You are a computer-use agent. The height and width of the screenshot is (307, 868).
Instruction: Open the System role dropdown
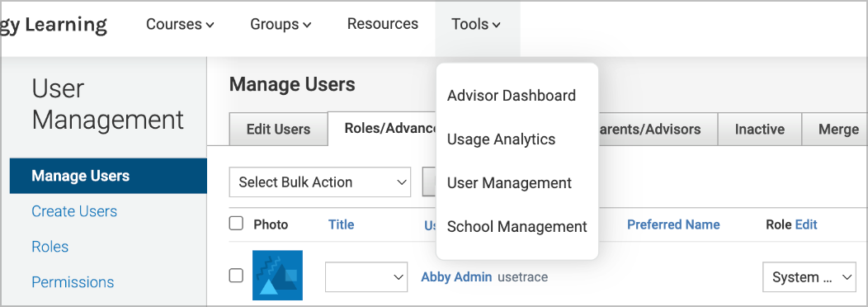pos(809,277)
